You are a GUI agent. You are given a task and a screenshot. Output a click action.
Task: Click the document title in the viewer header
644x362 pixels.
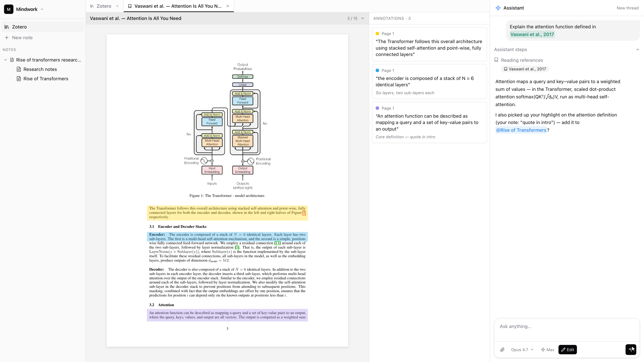136,18
